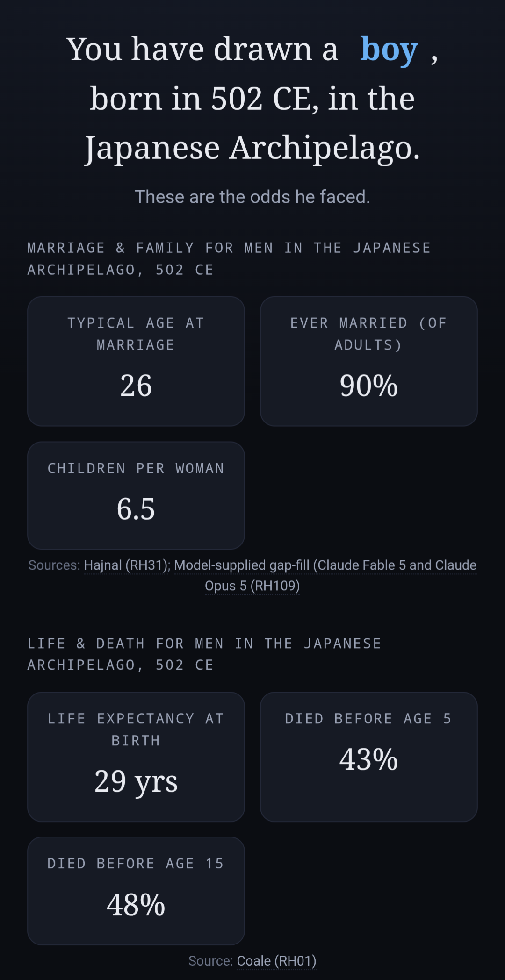Select the Life Expectancy at Birth card
Screen dimensions: 505x980
tap(136, 757)
